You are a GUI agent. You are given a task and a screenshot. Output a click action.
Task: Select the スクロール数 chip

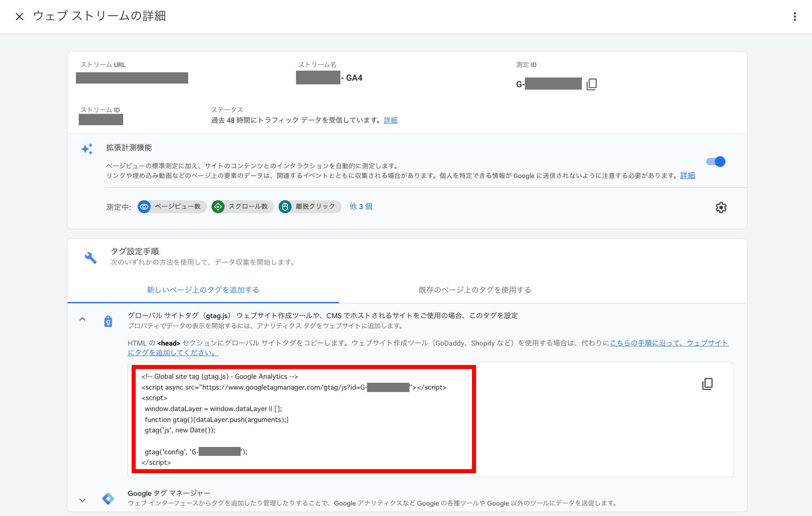243,206
